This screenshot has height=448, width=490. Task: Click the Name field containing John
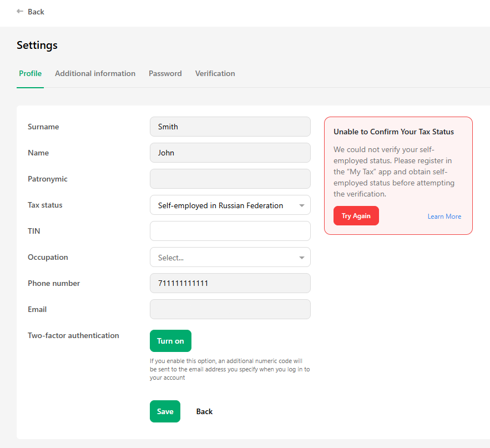coord(230,153)
